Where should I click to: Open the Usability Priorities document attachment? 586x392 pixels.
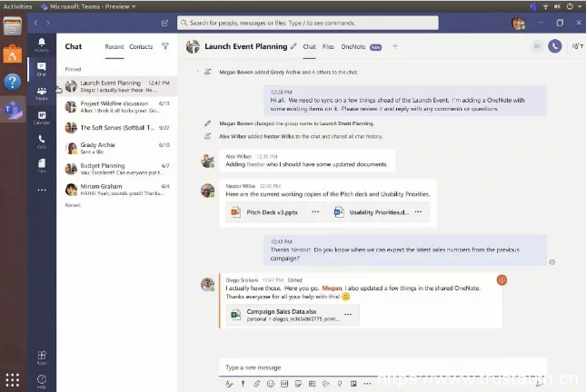point(380,212)
